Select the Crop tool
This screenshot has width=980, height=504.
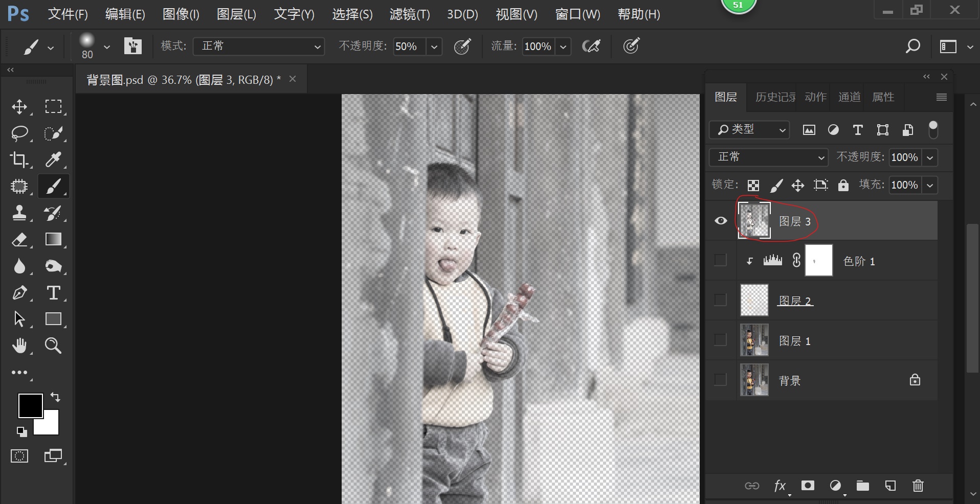coord(19,160)
